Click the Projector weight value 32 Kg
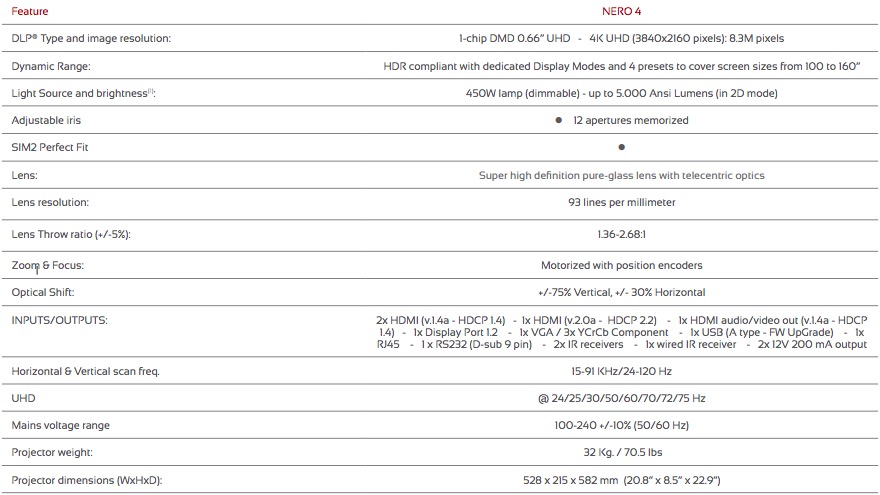Viewport: 880px width, 495px height. [621, 452]
